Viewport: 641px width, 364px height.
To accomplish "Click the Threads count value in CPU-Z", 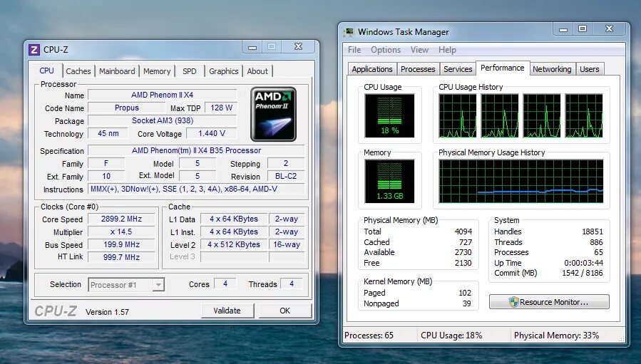I will pyautogui.click(x=292, y=284).
